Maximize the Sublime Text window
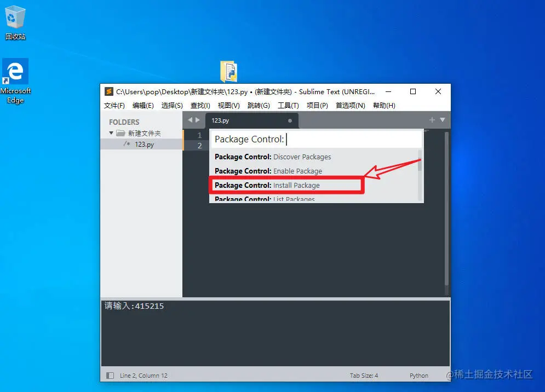 (413, 91)
